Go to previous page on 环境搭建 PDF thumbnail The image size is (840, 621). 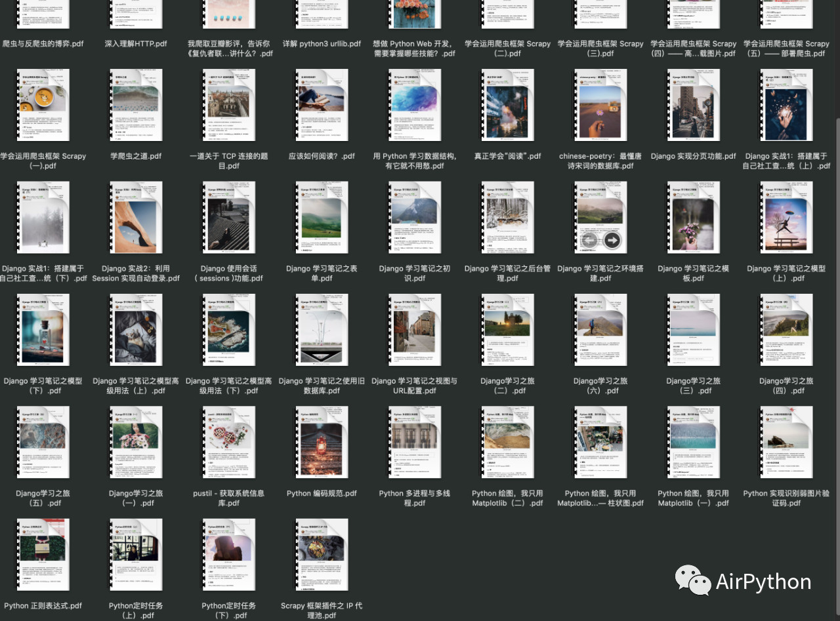(590, 241)
